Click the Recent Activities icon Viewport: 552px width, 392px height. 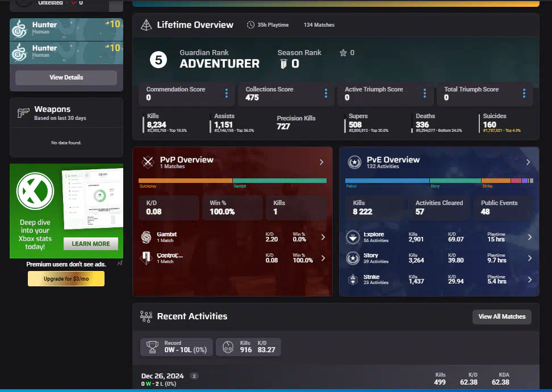pyautogui.click(x=146, y=316)
